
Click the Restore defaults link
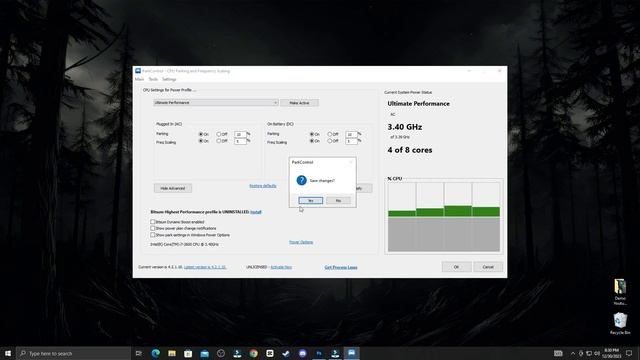263,186
